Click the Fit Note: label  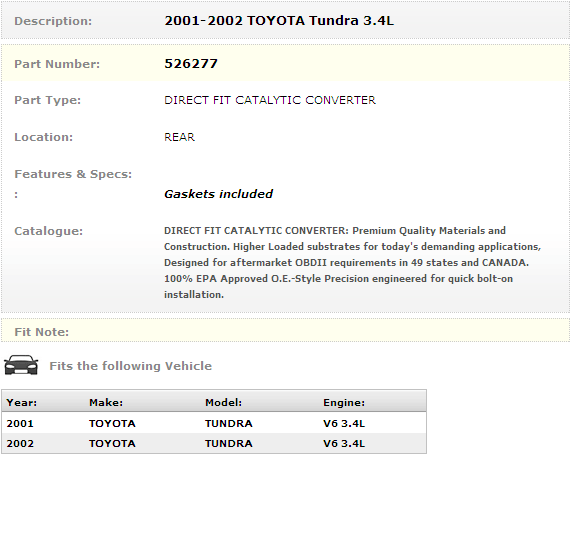[41, 332]
